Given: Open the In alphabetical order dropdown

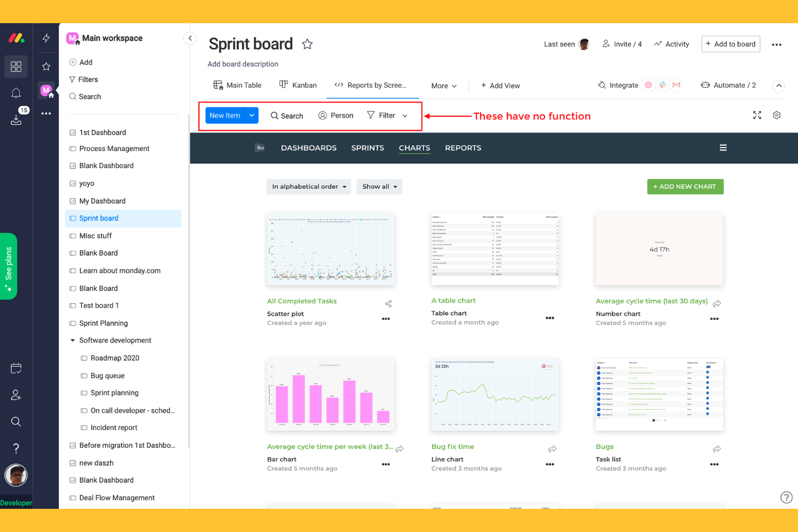Looking at the screenshot, I should (x=308, y=186).
